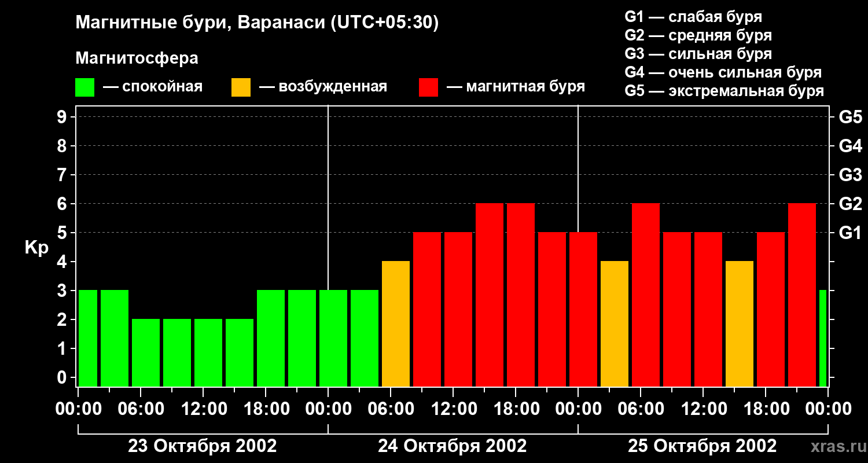Viewport: 868px width, 463px height.
Task: Select the date label '24 Октября 2002'
Action: coord(453,446)
